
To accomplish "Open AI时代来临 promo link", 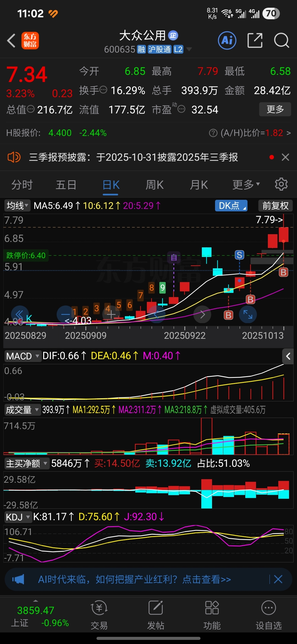I will (134, 579).
